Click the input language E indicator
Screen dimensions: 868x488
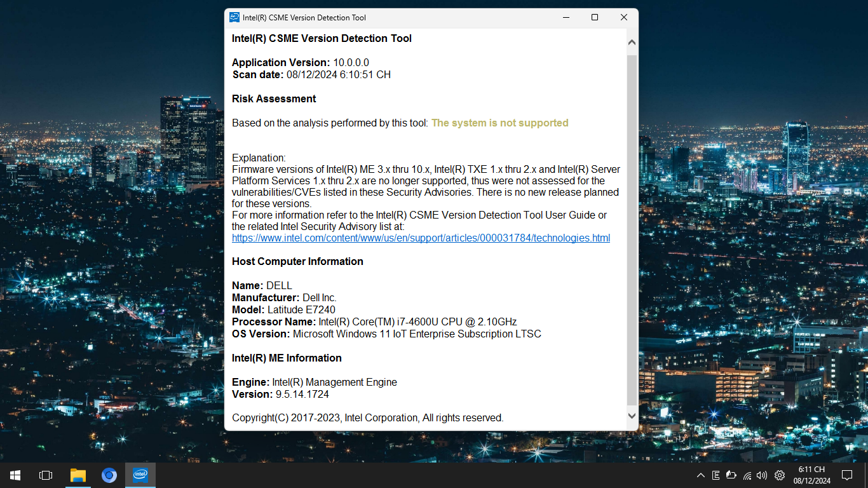715,475
